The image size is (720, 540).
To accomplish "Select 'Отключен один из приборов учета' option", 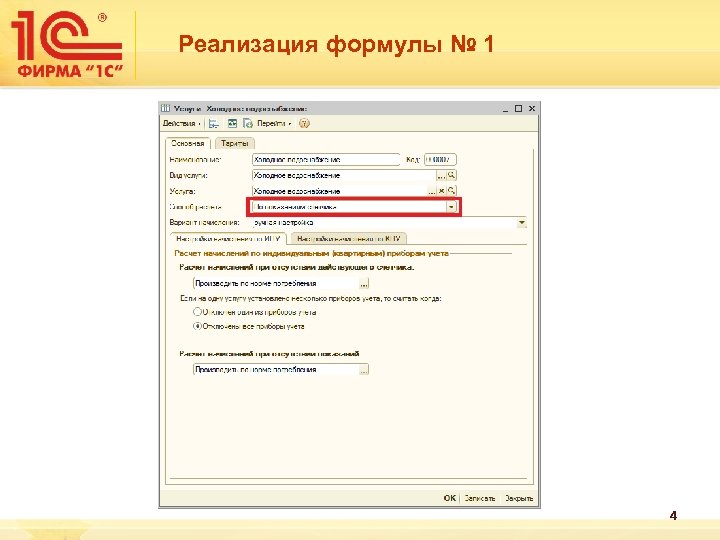I will tap(255, 312).
